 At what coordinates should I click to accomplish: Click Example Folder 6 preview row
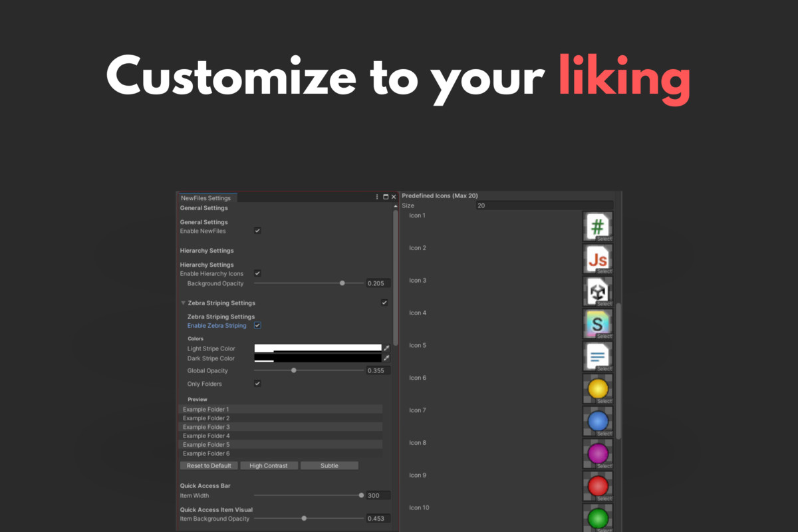click(281, 453)
